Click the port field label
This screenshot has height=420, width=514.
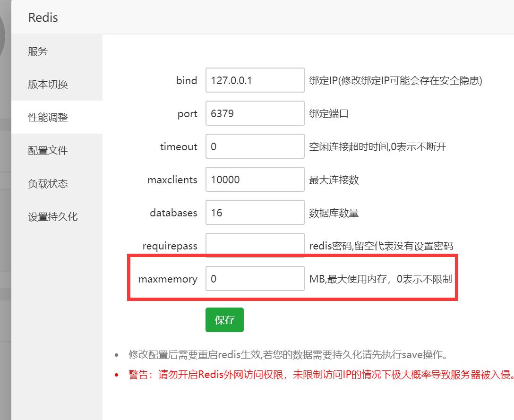(187, 114)
